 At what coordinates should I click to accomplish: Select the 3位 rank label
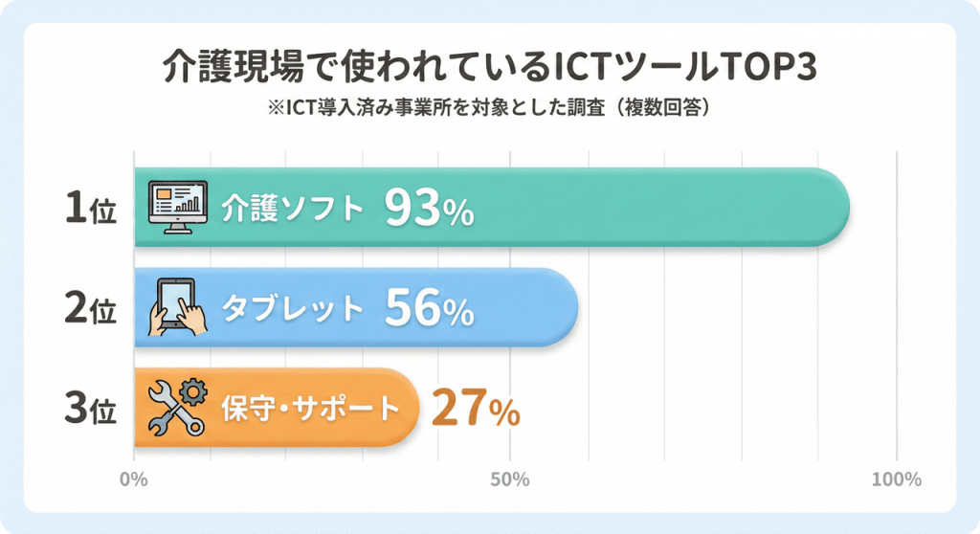[91, 409]
